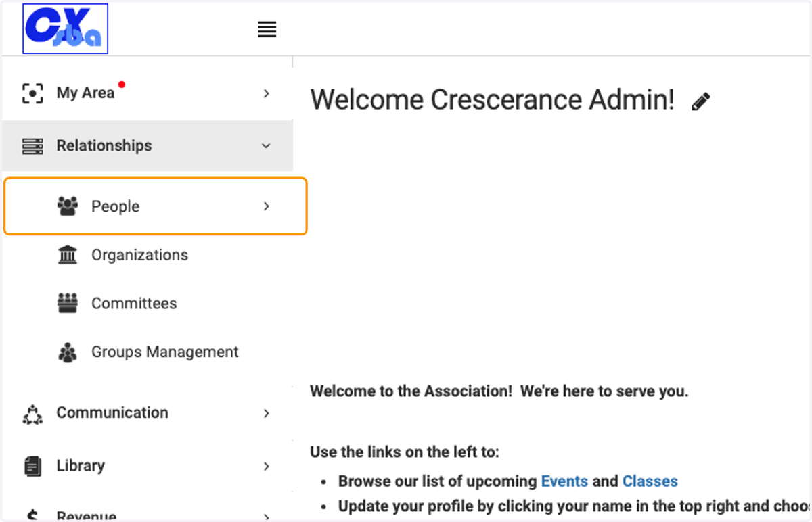The image size is (812, 522).
Task: Follow the Events link
Action: coord(564,481)
